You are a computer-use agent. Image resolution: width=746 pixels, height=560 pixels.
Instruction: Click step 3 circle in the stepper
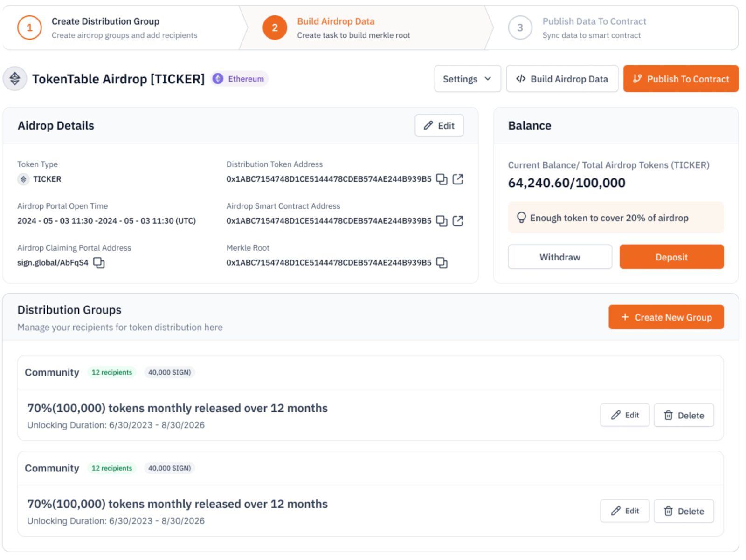[520, 27]
